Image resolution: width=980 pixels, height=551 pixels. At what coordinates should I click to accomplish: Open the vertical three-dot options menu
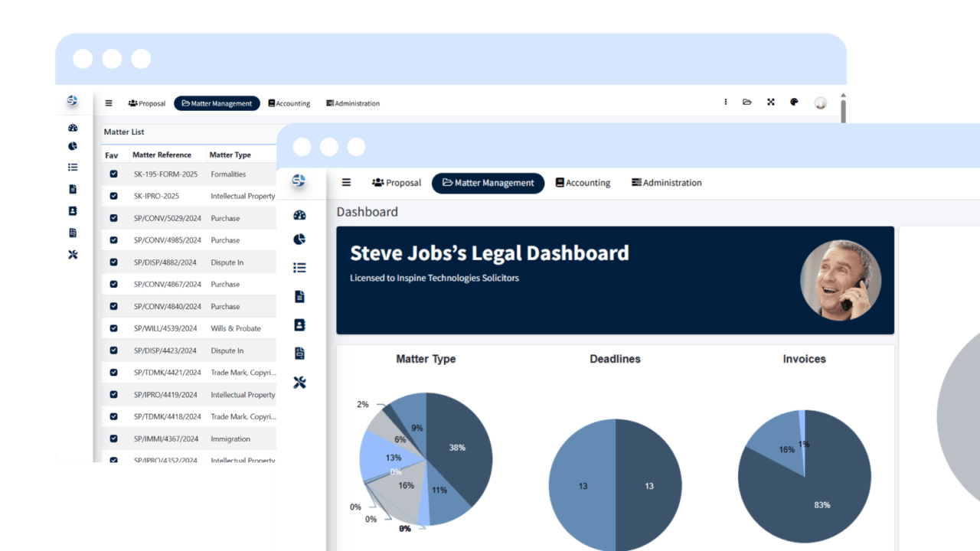(x=725, y=102)
